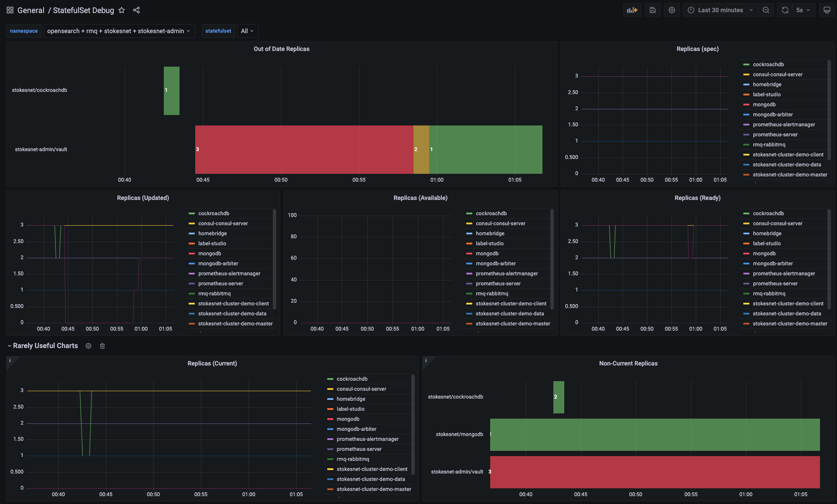
Task: Toggle homebridge series in Replicas (spec) legend
Action: [x=767, y=85]
